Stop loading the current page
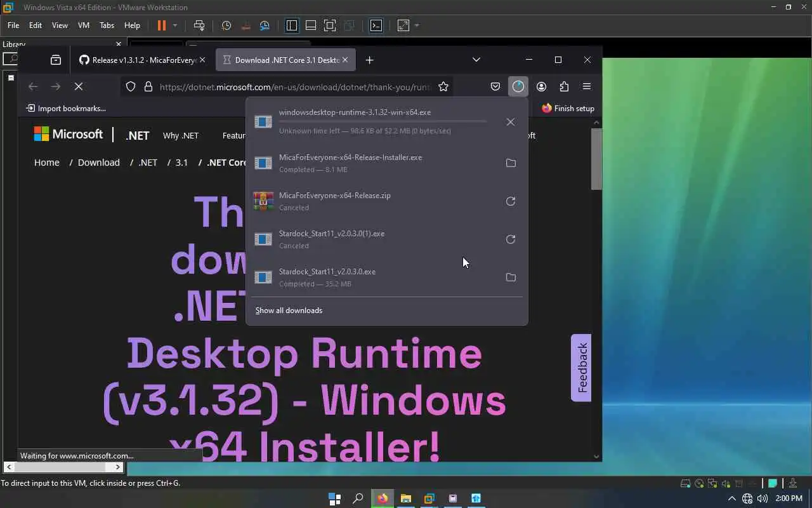Screen dimensions: 812x508 pyautogui.click(x=79, y=86)
